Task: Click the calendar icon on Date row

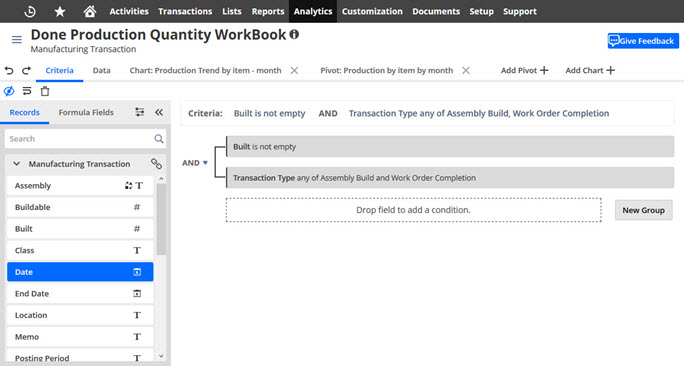Action: [137, 272]
